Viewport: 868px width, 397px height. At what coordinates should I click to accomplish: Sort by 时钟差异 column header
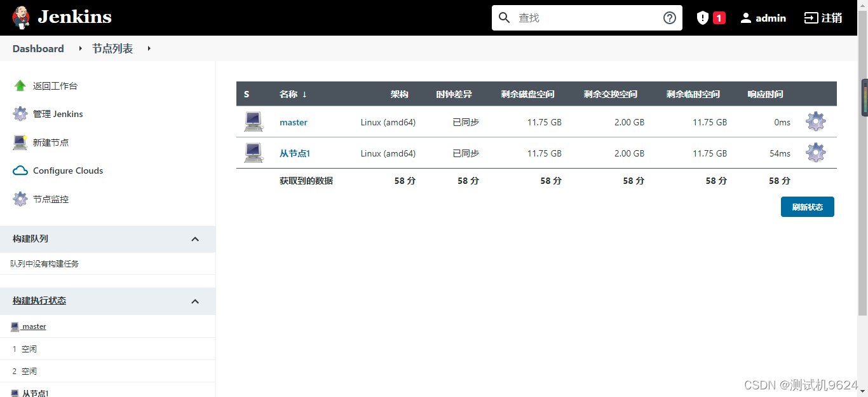(454, 94)
